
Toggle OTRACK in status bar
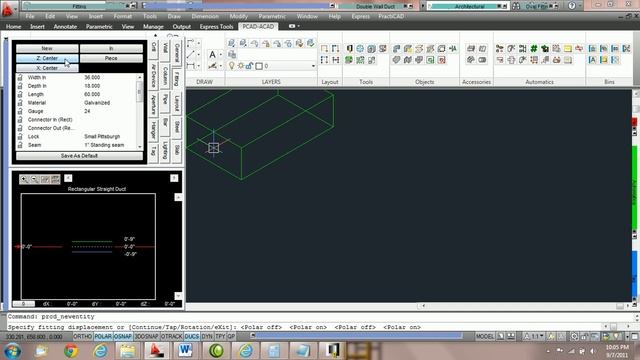tap(171, 336)
